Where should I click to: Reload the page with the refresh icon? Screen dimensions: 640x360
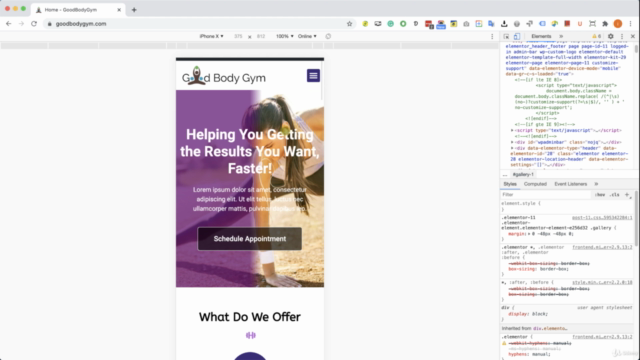point(34,24)
